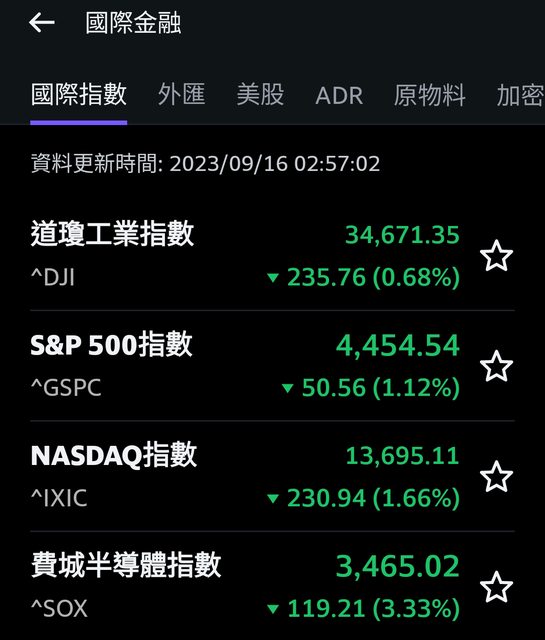
Task: Go to the 原物料 tab
Action: pos(429,95)
